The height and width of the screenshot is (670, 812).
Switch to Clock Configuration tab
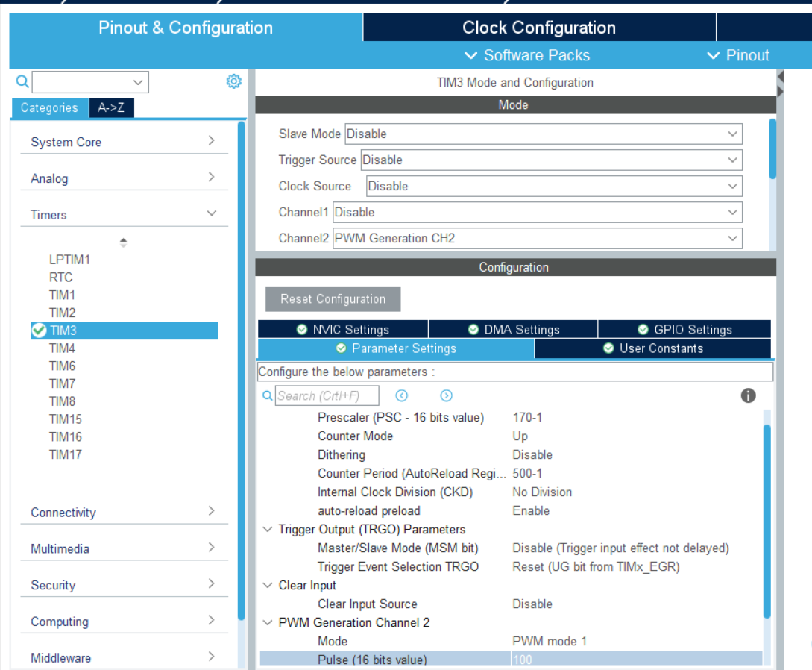tap(539, 28)
